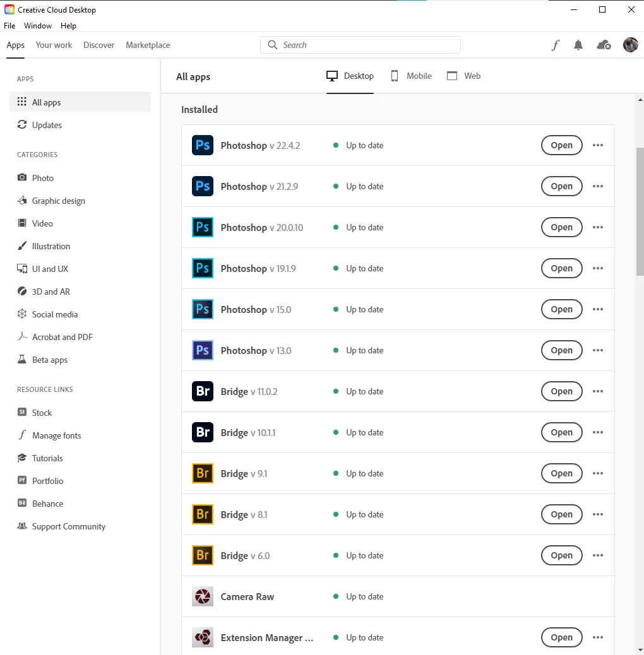Open more options for Photoshop v 20.0.10
Screen dimensions: 644x655
[598, 227]
